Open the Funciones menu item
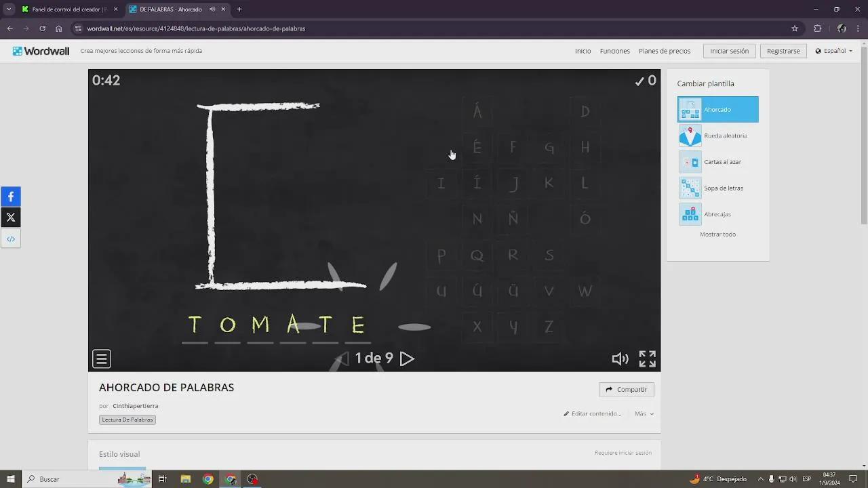The width and height of the screenshot is (868, 488). [x=614, y=51]
